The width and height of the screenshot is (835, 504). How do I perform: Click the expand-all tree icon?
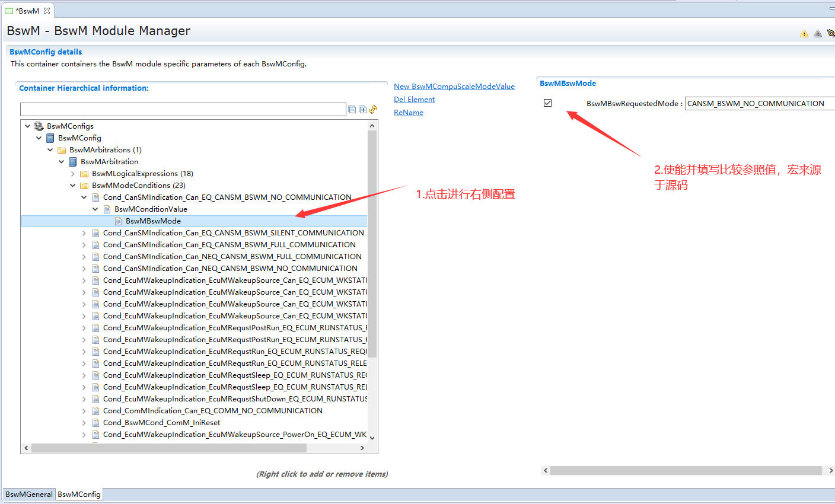point(362,110)
